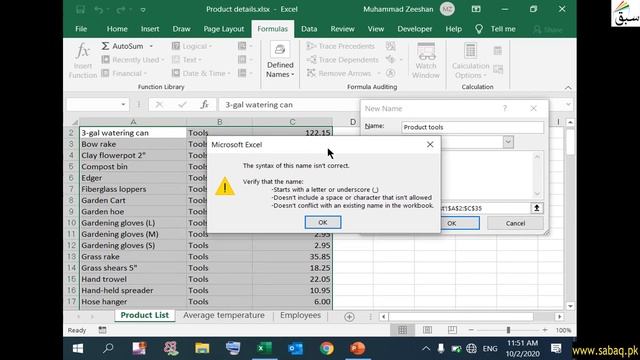This screenshot has height=360, width=640.
Task: Switch to the Insert ribbon tab
Action: coord(150,29)
